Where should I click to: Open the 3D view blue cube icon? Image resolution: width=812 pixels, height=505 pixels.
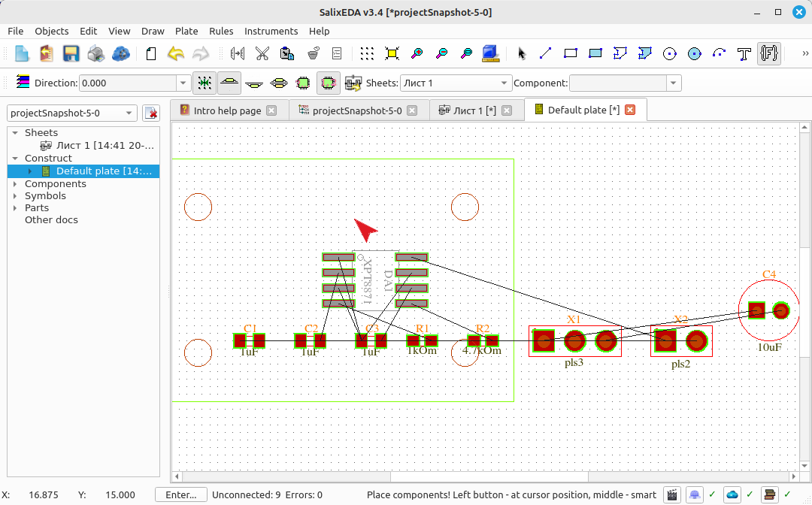490,53
